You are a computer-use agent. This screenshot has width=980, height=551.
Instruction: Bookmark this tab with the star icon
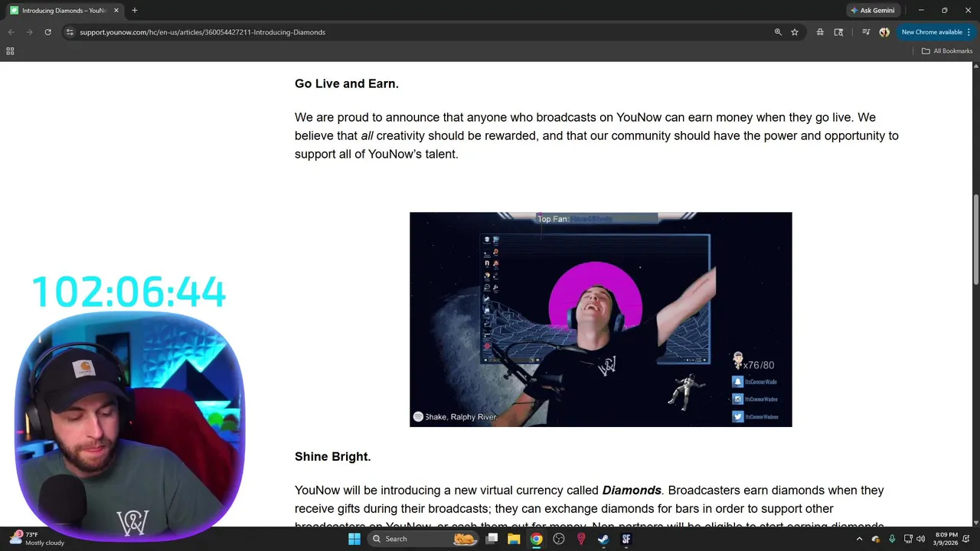[795, 32]
